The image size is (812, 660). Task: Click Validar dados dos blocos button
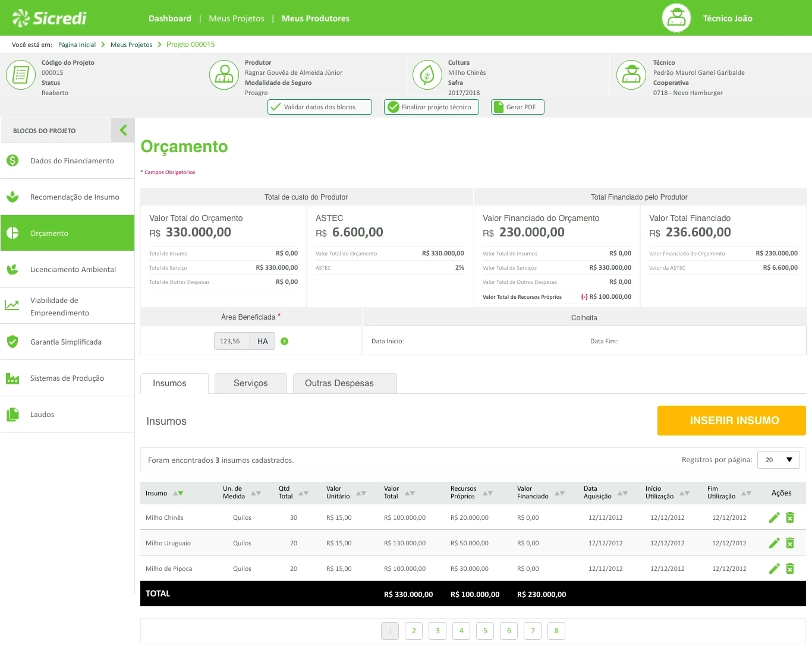point(320,107)
